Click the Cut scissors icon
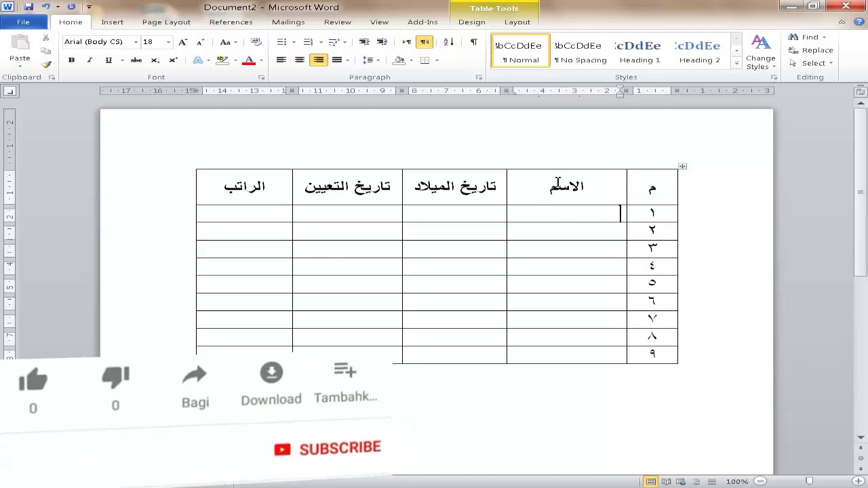This screenshot has width=868, height=488. [45, 38]
